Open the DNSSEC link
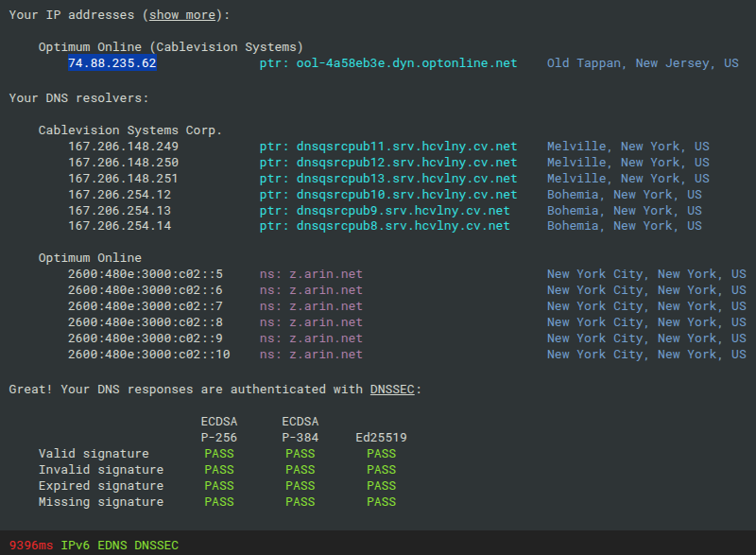This screenshot has width=756, height=555. (x=392, y=390)
